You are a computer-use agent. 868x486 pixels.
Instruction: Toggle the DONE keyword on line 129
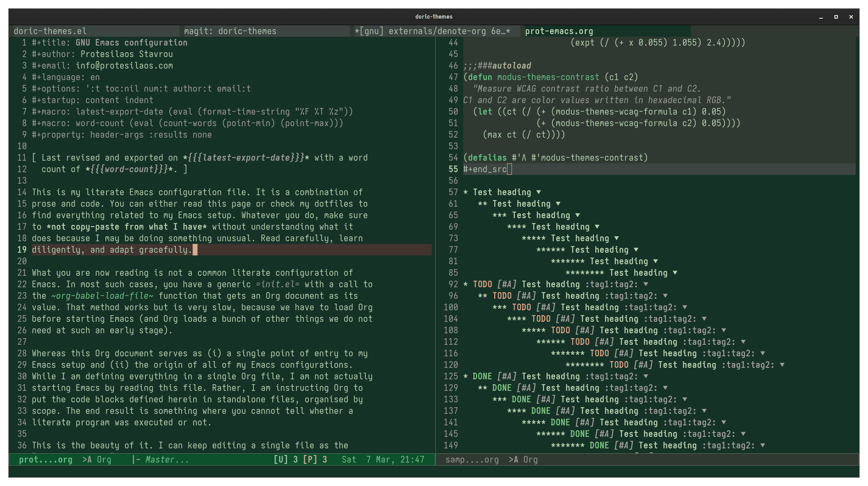pos(502,388)
